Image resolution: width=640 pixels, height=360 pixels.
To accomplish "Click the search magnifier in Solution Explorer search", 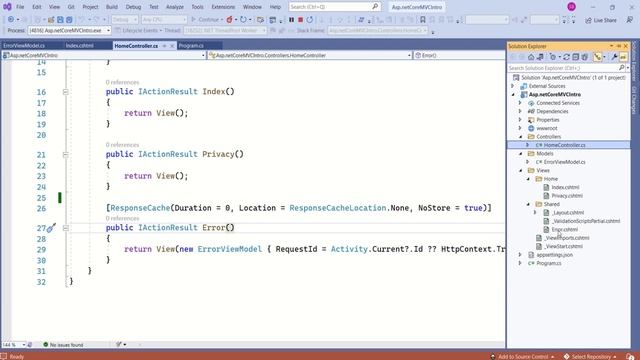I will click(x=622, y=68).
